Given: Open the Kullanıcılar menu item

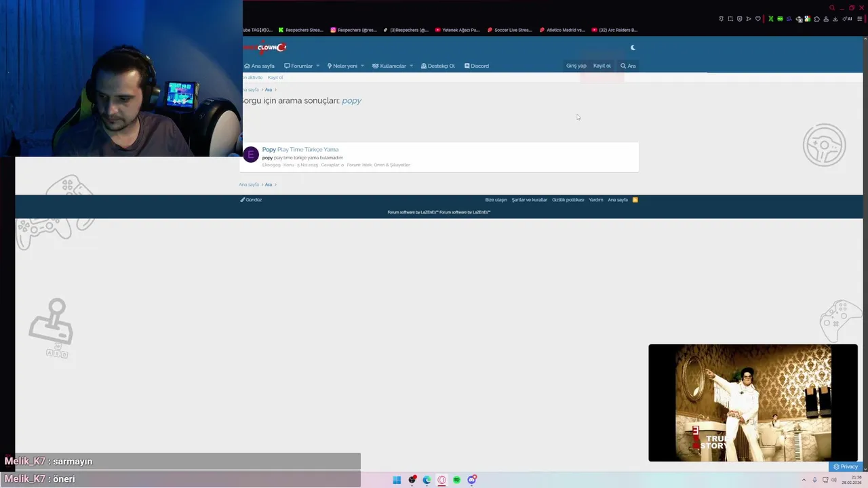Looking at the screenshot, I should point(389,66).
